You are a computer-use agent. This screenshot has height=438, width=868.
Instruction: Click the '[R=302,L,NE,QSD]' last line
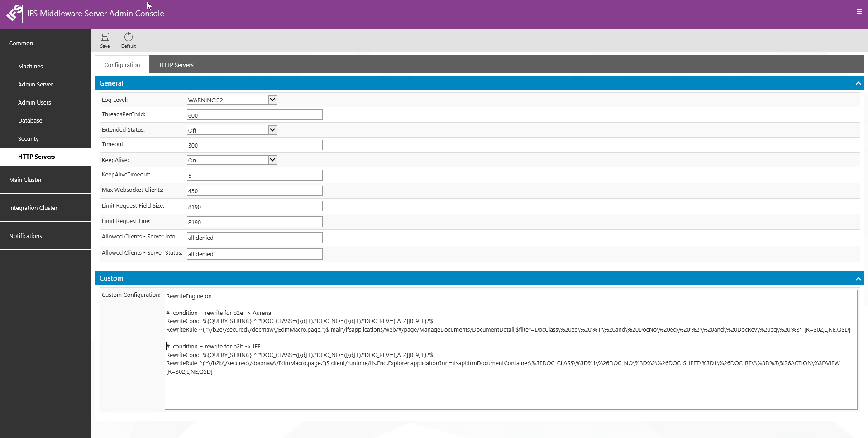click(x=189, y=372)
